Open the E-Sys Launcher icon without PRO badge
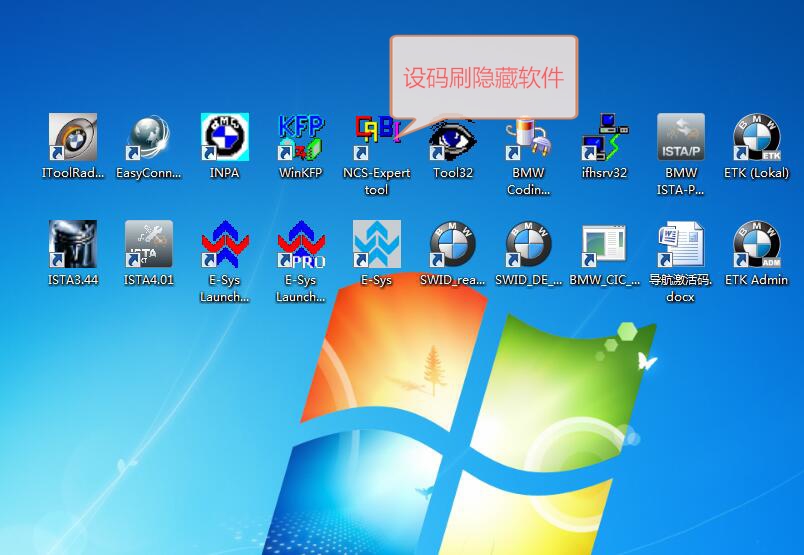This screenshot has height=555, width=804. tap(225, 245)
